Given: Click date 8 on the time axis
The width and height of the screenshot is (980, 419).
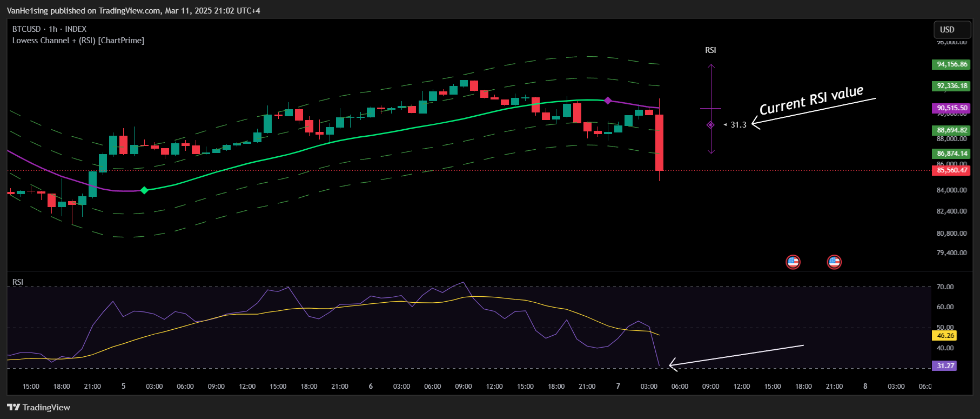Looking at the screenshot, I should pyautogui.click(x=865, y=387).
